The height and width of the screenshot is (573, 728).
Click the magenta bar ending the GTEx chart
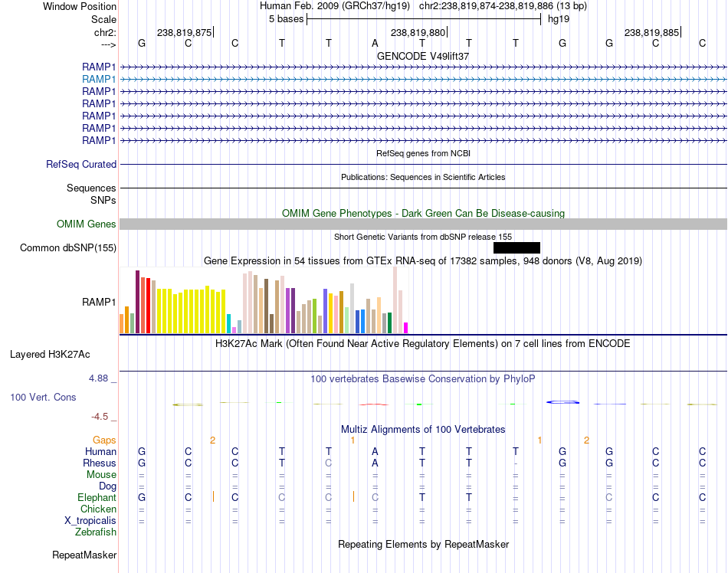point(406,328)
